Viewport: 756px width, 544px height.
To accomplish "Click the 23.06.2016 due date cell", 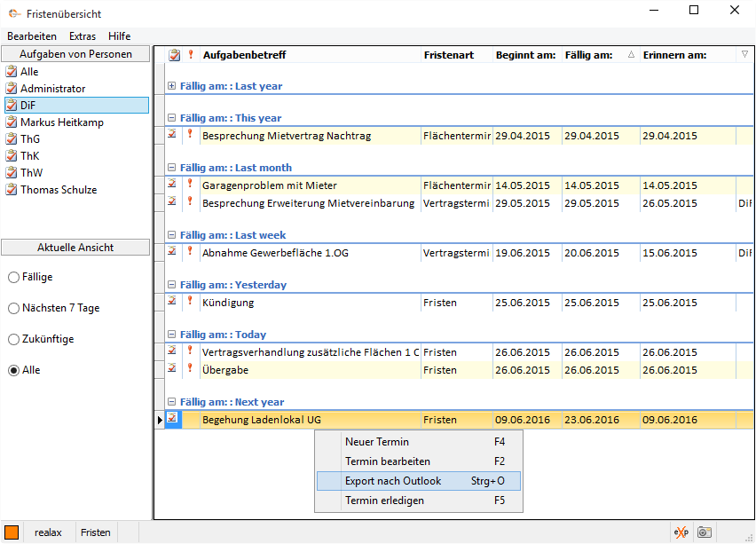I will click(x=600, y=420).
